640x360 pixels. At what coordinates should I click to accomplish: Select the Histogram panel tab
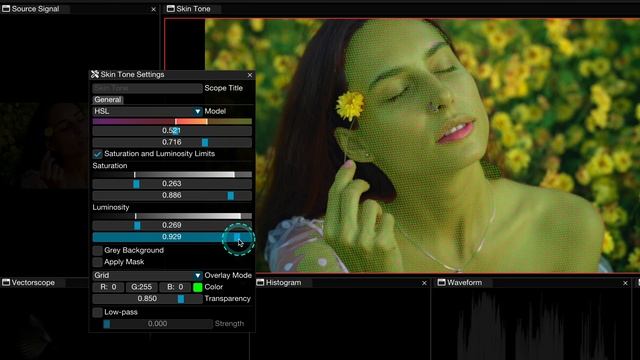tap(283, 282)
